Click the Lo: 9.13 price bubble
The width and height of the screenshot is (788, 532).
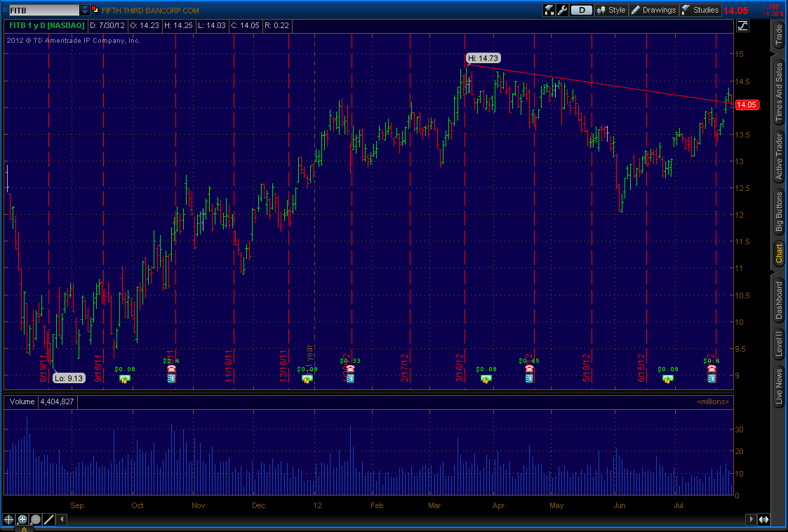[x=69, y=378]
